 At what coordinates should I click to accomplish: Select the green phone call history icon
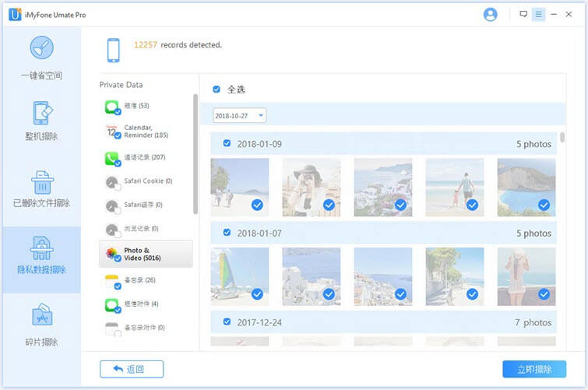[x=112, y=158]
